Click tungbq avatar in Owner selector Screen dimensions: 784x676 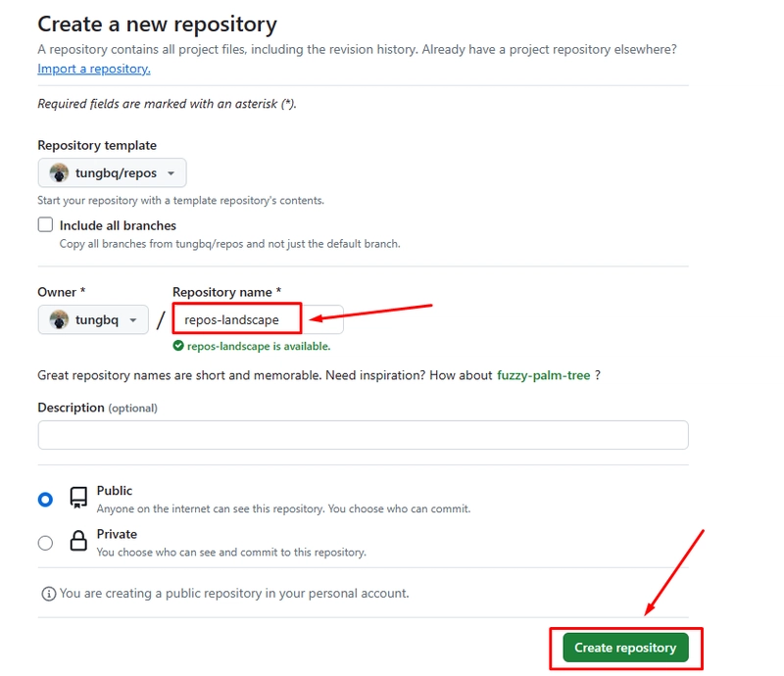pyautogui.click(x=59, y=319)
